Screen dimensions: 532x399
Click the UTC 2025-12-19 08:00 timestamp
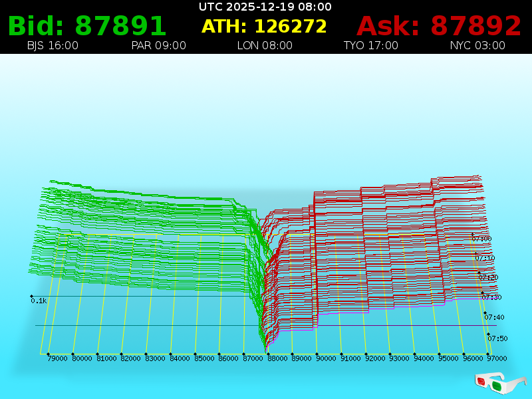[265, 7]
